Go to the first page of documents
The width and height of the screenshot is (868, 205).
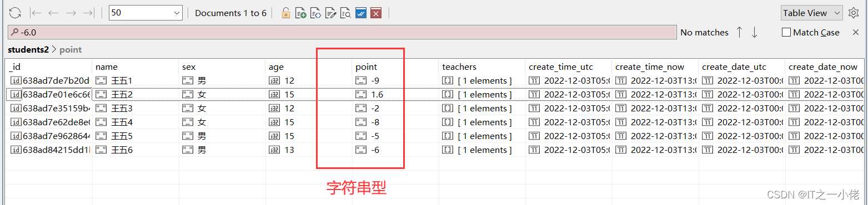36,13
